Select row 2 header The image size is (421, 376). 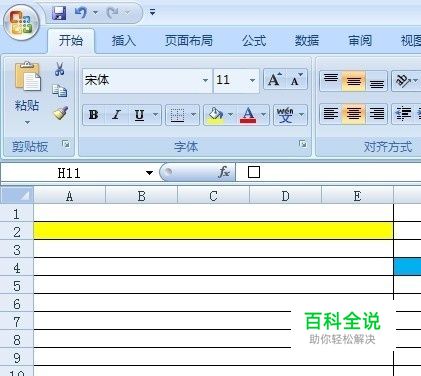click(x=17, y=231)
